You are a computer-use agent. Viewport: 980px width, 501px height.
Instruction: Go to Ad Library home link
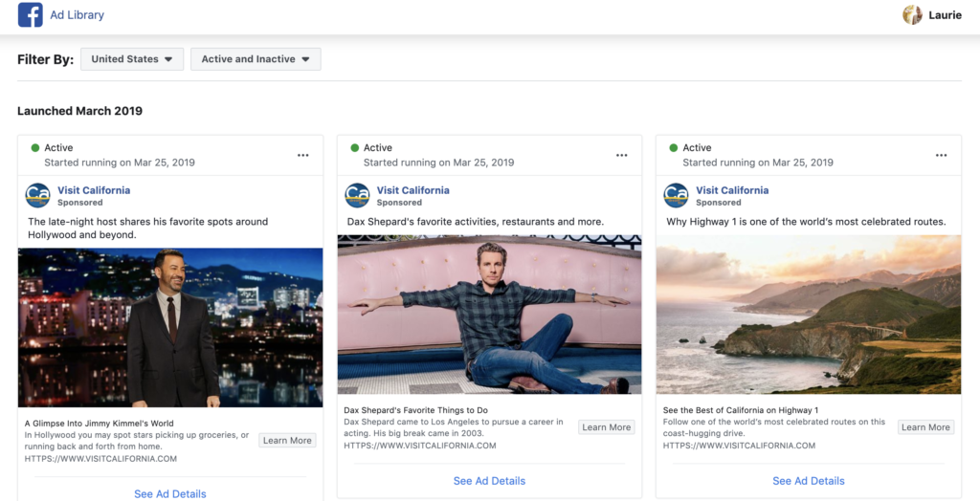point(77,15)
